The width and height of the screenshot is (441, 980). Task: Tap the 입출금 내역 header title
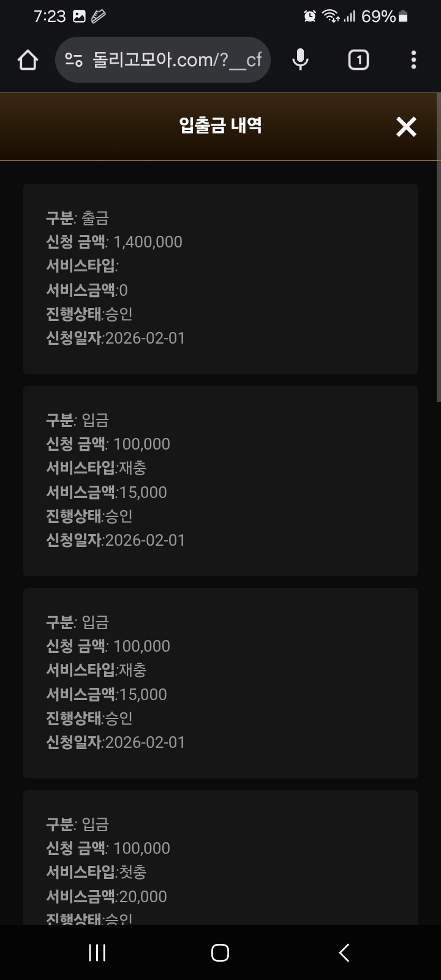click(x=221, y=126)
